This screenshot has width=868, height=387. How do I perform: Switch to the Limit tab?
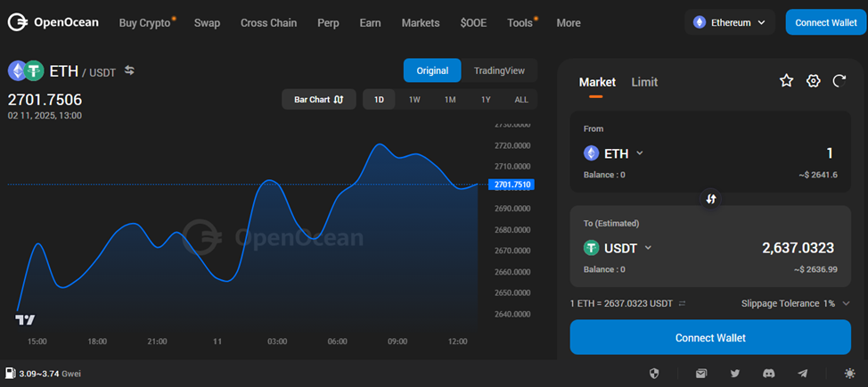click(x=644, y=83)
